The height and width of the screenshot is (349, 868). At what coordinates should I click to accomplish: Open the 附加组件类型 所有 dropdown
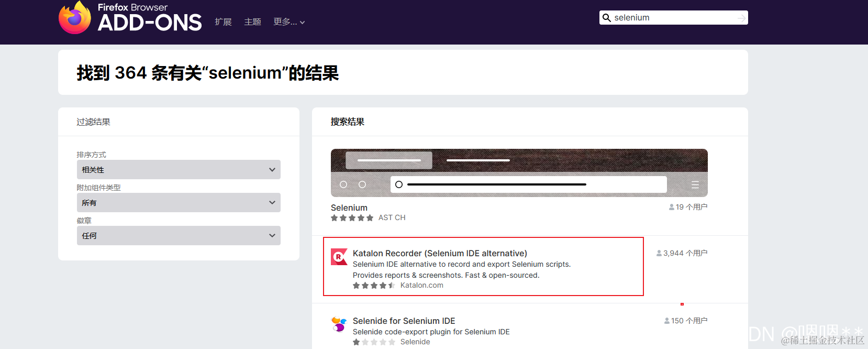click(179, 203)
